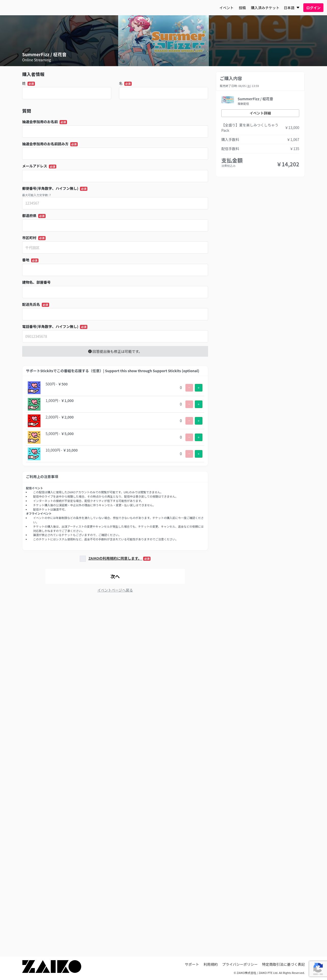The image size is (327, 980).
Task: Click the 番地 input field
Action: tap(115, 270)
